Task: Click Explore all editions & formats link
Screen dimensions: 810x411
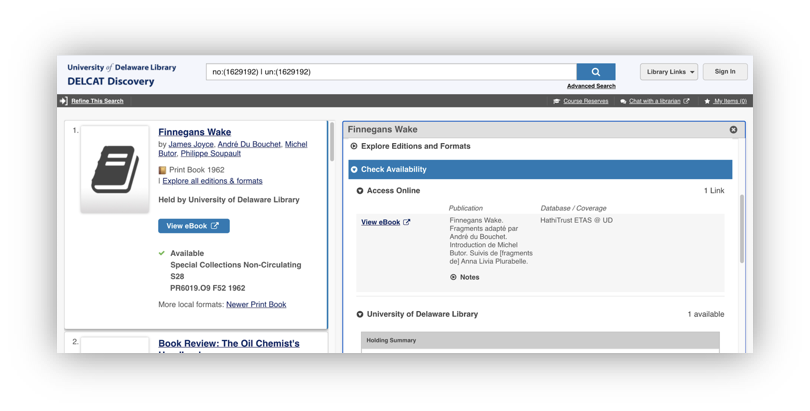Action: point(212,181)
